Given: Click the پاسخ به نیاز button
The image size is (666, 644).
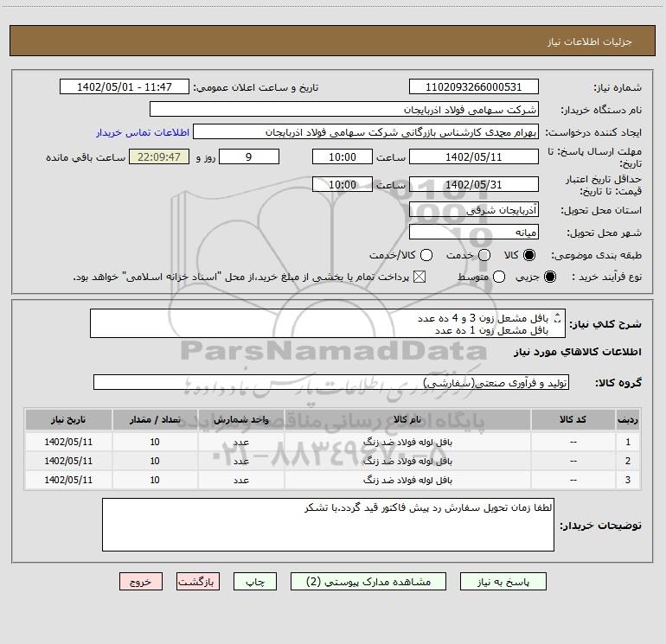Looking at the screenshot, I should click(x=503, y=581).
